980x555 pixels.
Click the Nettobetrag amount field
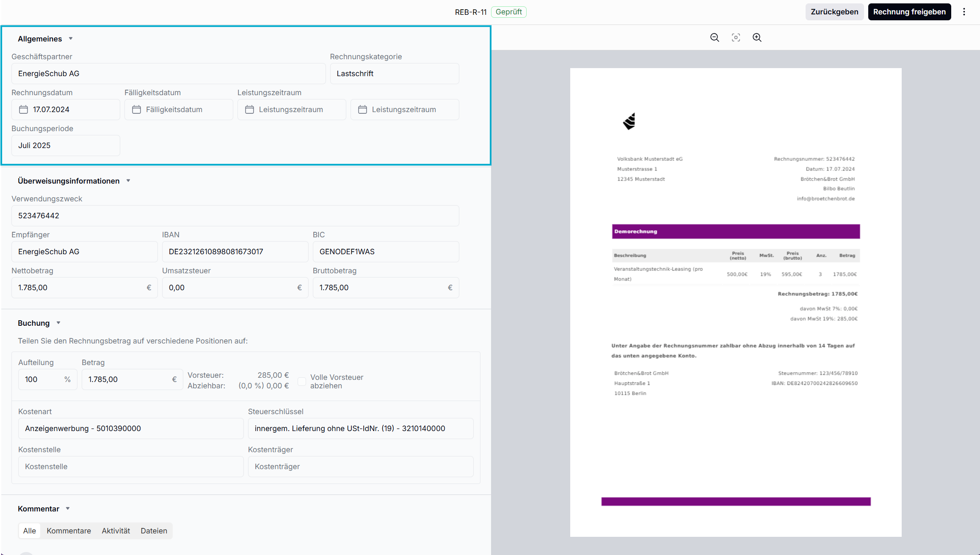click(85, 288)
